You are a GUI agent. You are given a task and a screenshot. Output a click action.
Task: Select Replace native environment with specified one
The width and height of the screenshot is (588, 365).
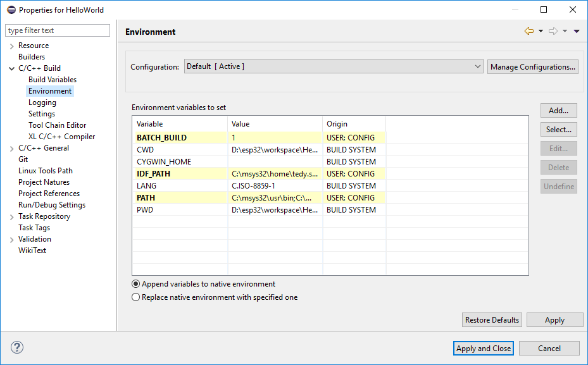pos(136,297)
